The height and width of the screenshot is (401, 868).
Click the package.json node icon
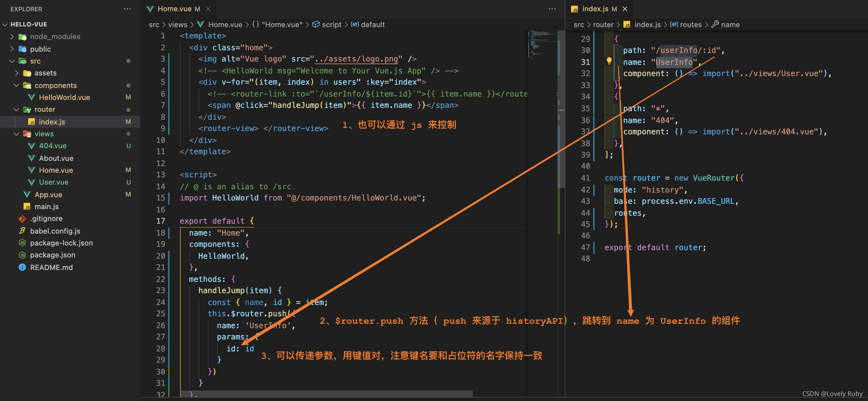click(x=22, y=255)
